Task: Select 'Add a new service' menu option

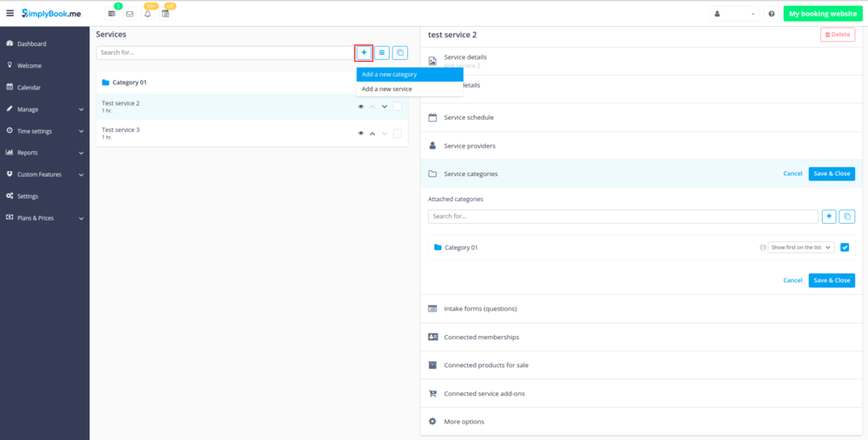Action: click(387, 89)
